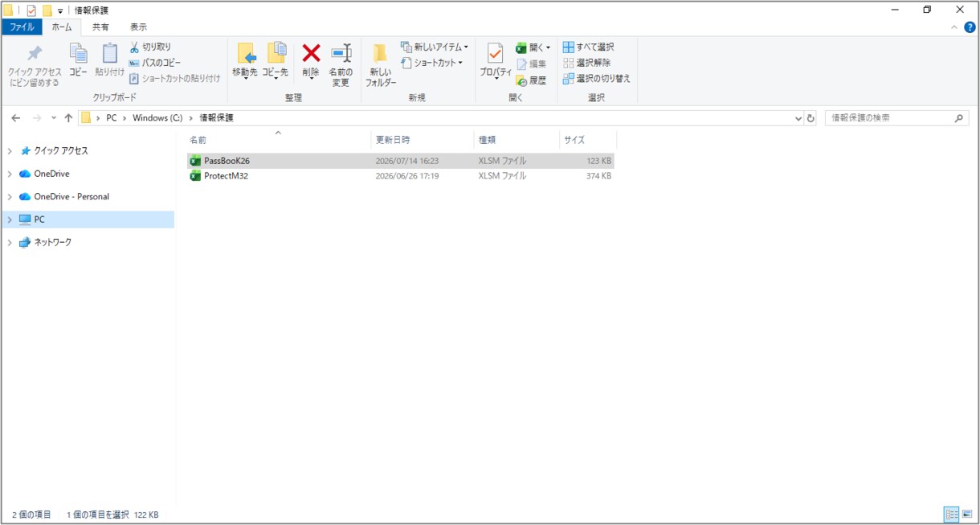Create 新しいフォルダー (New folder)

point(381,66)
